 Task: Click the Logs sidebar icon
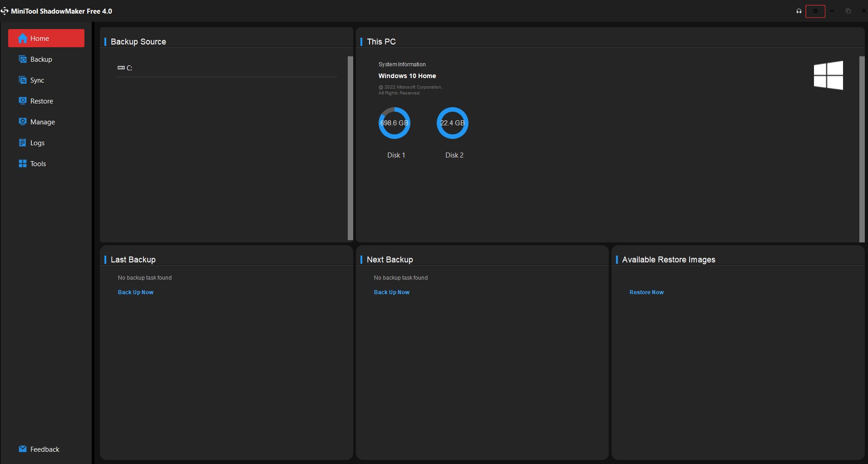pyautogui.click(x=23, y=143)
